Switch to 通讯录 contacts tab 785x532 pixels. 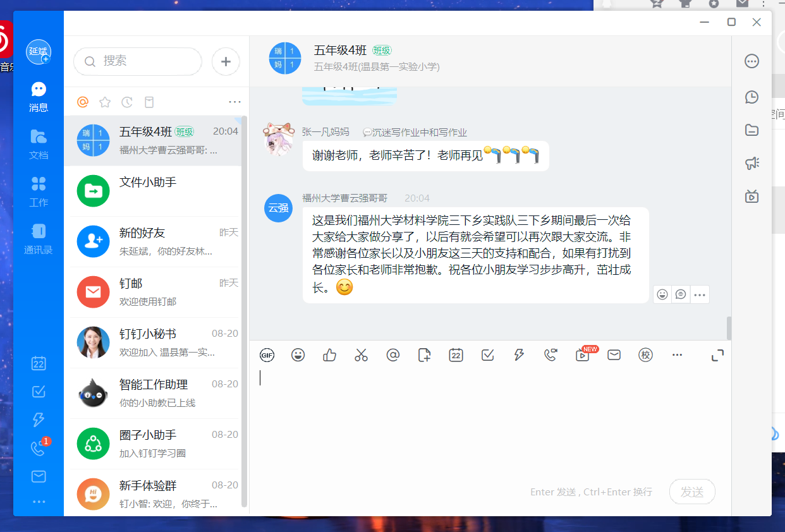(39, 238)
